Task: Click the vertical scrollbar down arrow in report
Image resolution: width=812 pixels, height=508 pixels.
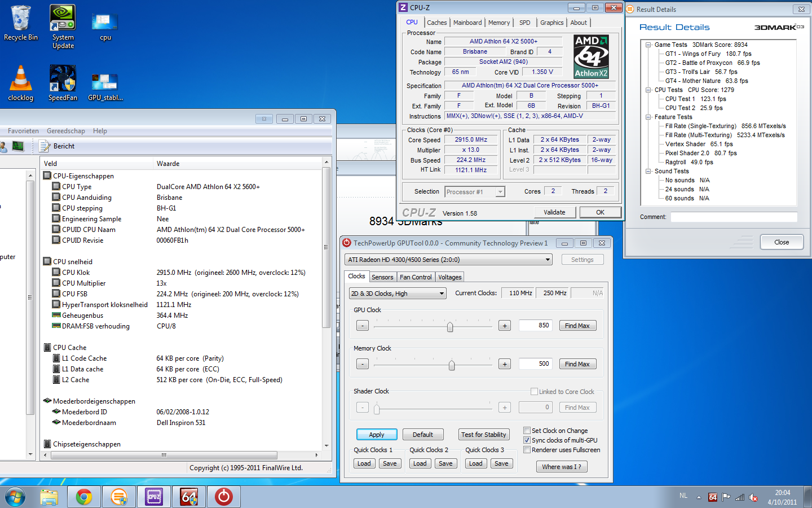Action: (326, 446)
